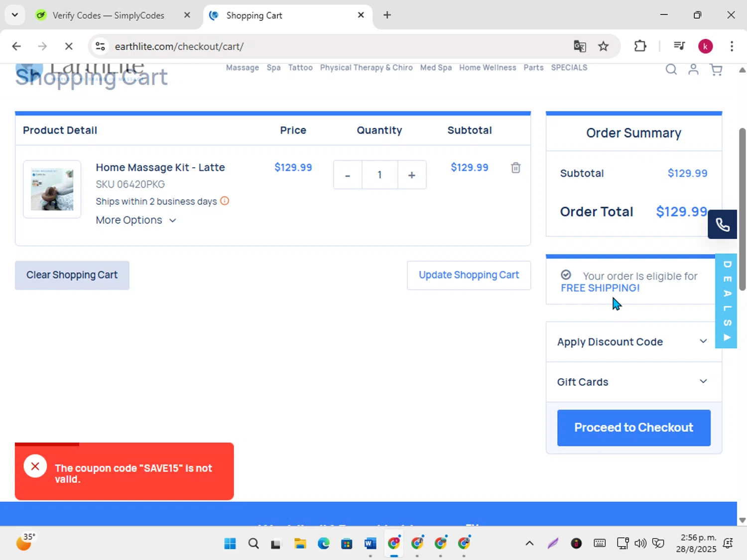The width and height of the screenshot is (747, 560).
Task: Expand More Options for the product
Action: (136, 220)
